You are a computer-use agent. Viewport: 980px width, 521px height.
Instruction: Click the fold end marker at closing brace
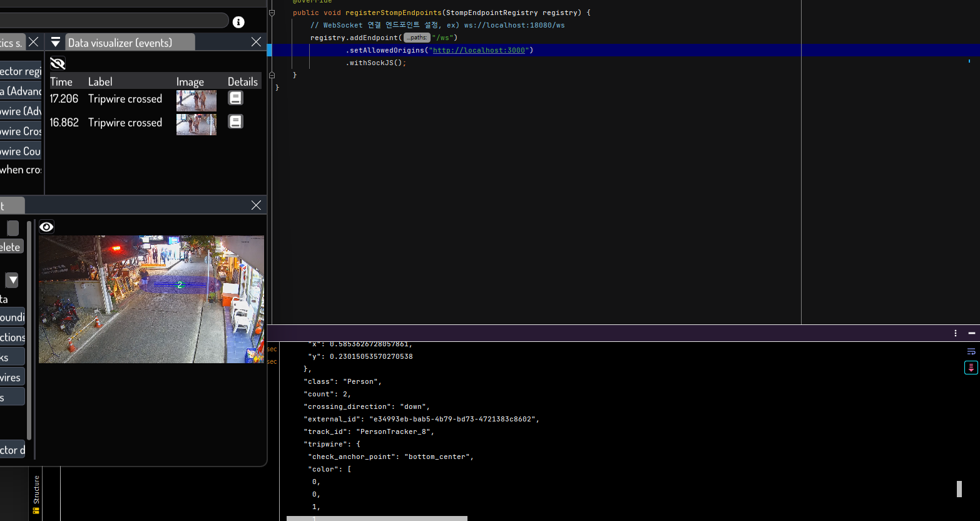pyautogui.click(x=272, y=75)
